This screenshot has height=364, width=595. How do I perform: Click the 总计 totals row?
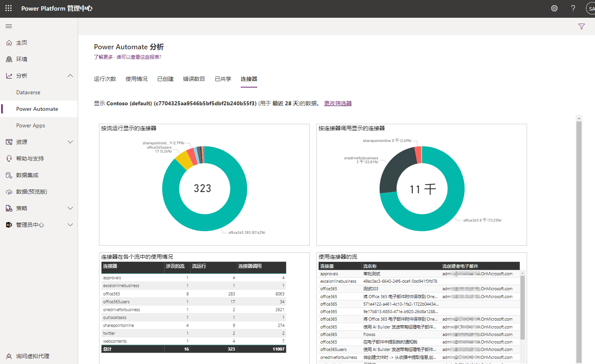[194, 349]
